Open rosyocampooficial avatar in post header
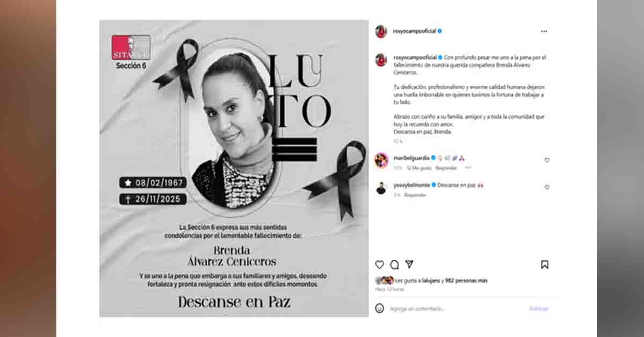This screenshot has height=337, width=644. click(x=381, y=31)
